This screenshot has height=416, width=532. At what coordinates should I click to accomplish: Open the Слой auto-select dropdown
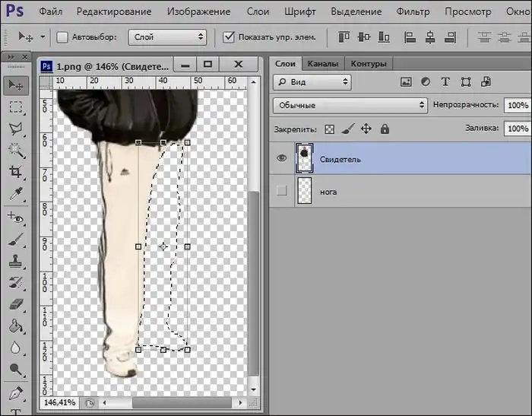click(168, 37)
